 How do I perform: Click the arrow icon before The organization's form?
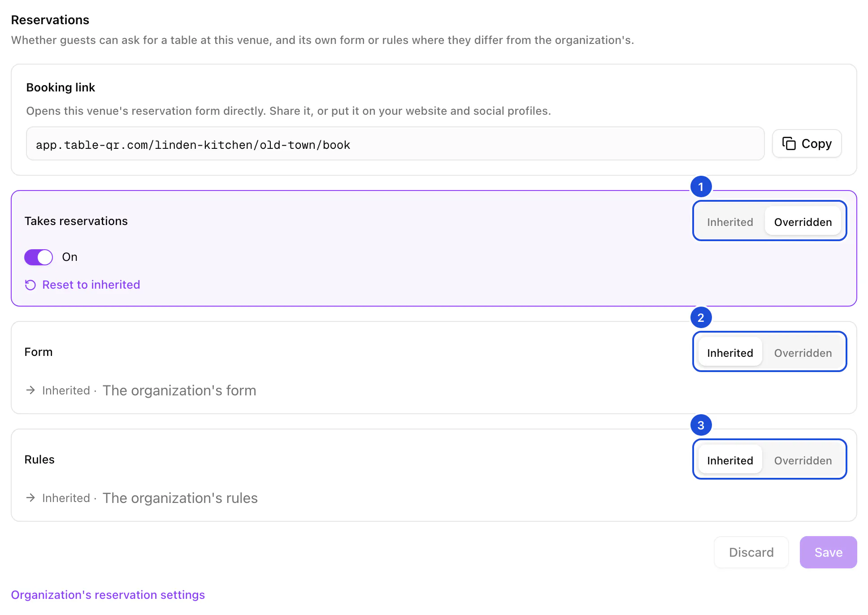[x=30, y=390]
